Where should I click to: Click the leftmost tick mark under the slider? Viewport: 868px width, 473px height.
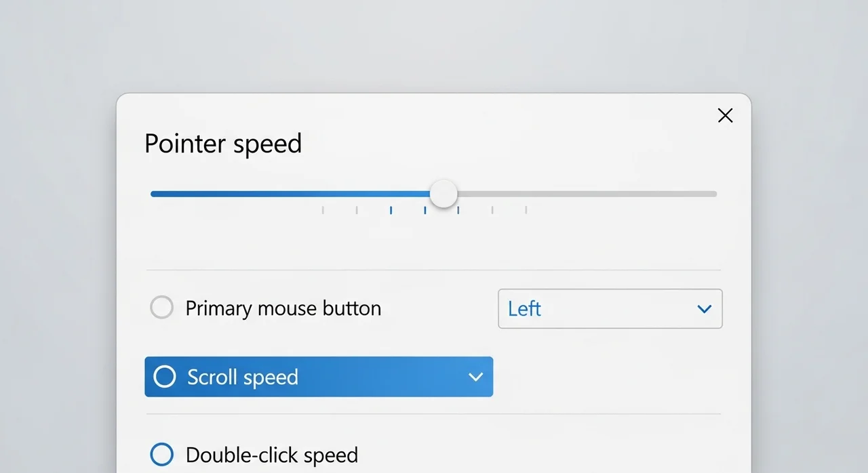click(323, 210)
